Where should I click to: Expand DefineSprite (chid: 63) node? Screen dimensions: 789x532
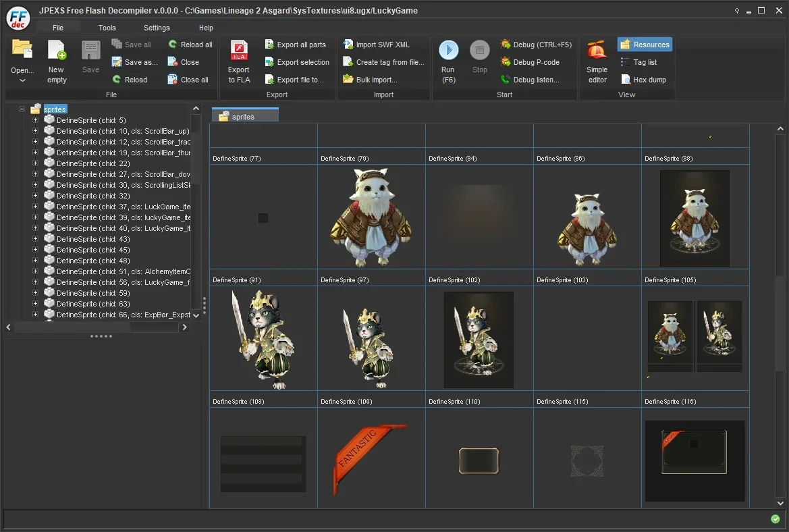(35, 304)
